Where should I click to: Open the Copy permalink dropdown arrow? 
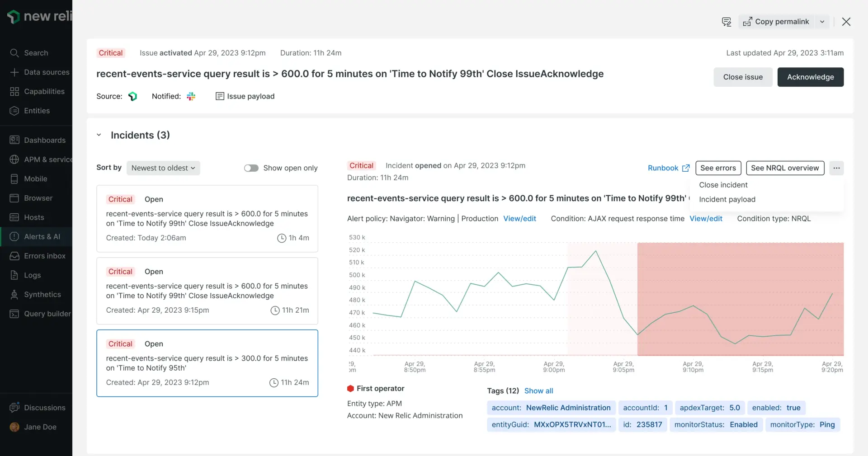tap(822, 22)
